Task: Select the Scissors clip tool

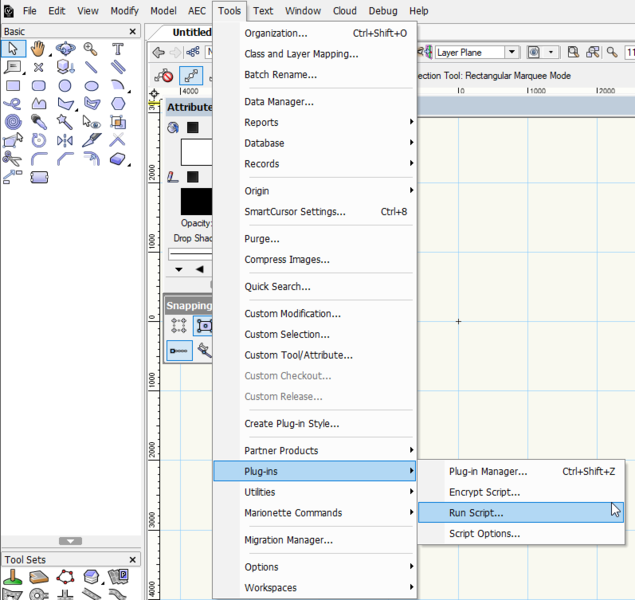Action: pos(12,159)
